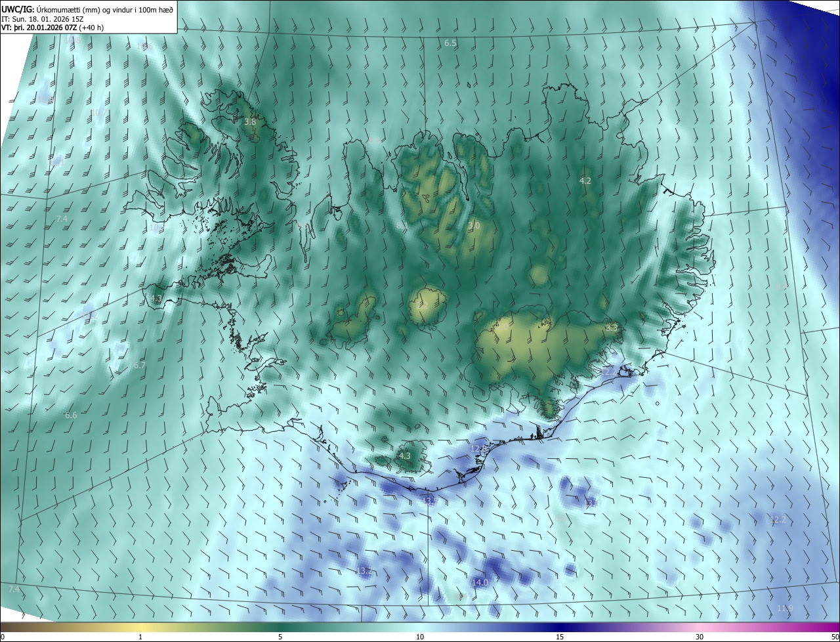Click the "15" tick on color scale
The width and height of the screenshot is (840, 642).
[x=560, y=637]
